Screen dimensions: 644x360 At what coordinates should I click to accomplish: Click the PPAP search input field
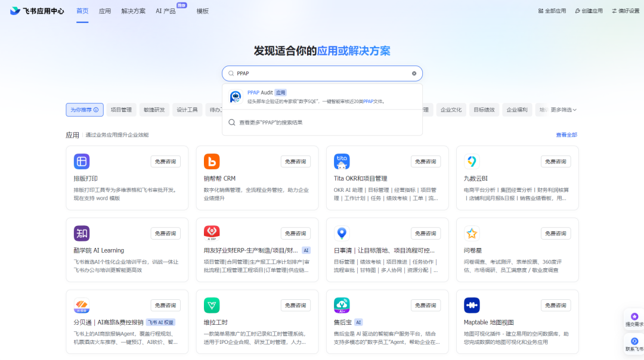click(x=322, y=73)
